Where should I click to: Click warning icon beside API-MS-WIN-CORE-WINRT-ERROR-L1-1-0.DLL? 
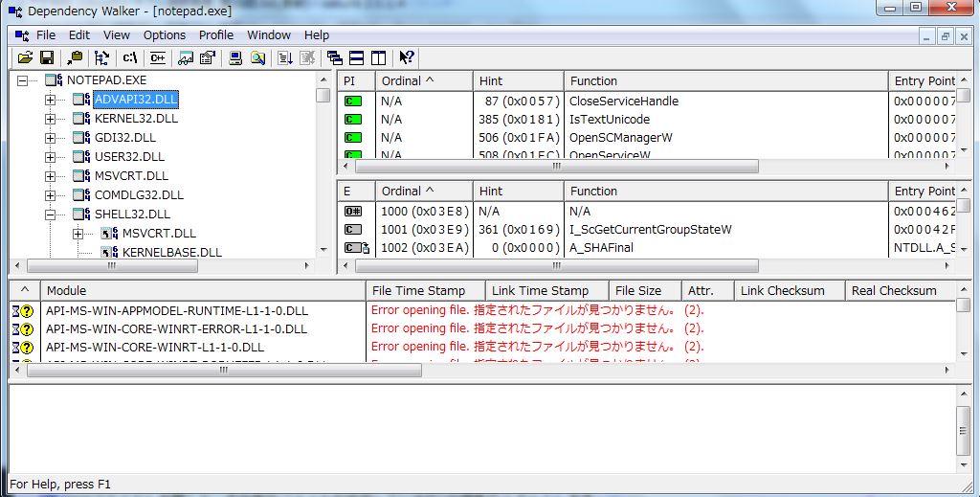[x=23, y=328]
